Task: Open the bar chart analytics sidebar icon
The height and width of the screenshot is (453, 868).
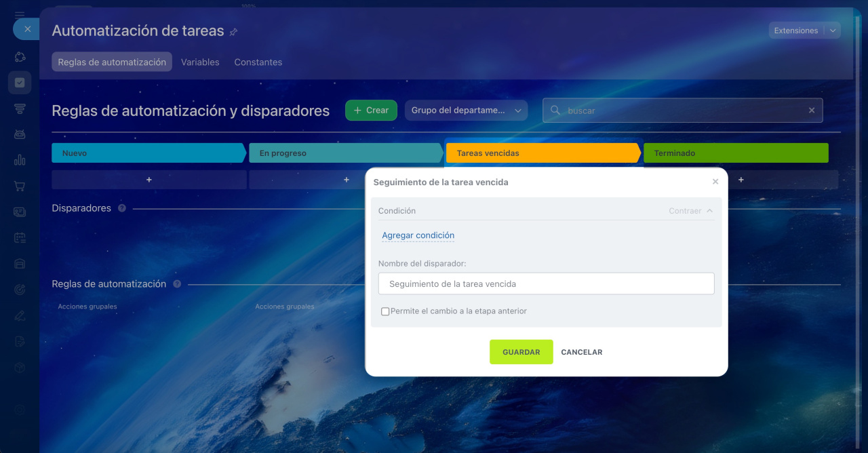Action: coord(20,160)
